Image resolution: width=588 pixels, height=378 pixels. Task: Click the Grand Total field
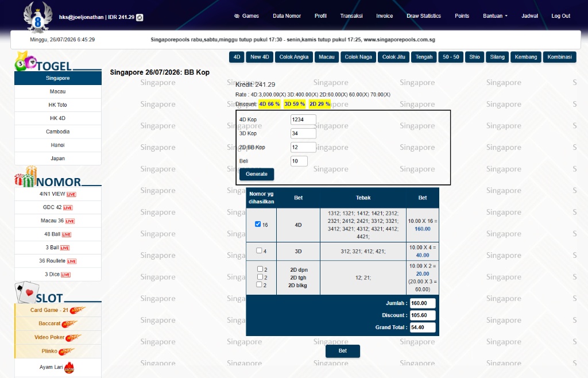pos(423,327)
